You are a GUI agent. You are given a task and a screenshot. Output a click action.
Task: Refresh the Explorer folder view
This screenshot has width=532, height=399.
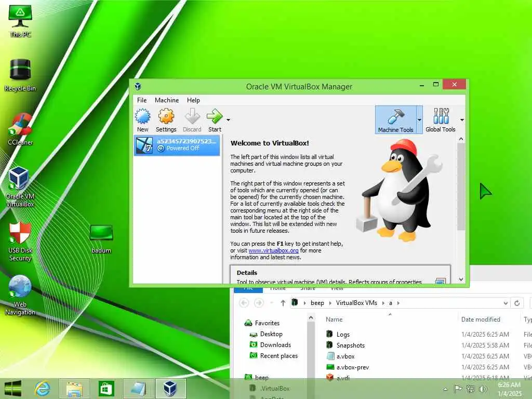[517, 303]
